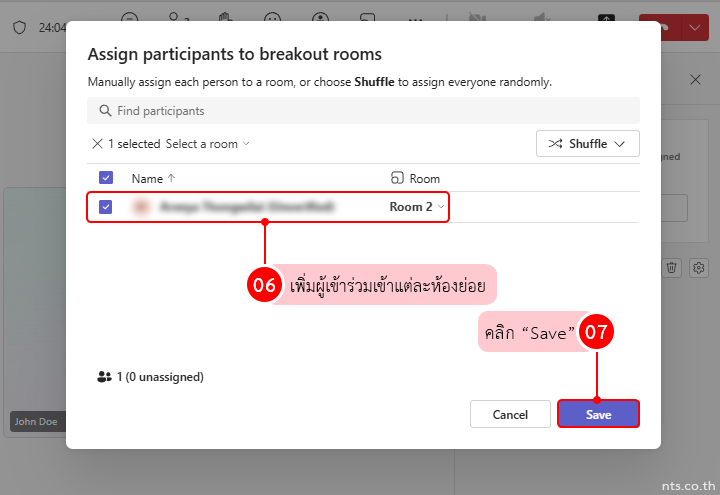The height and width of the screenshot is (495, 720).
Task: Click the shield icon in meeting toolbar
Action: coord(19,27)
